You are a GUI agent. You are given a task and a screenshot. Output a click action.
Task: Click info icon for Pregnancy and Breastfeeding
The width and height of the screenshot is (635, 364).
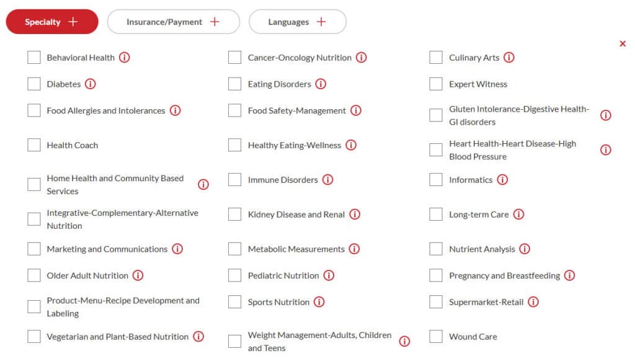point(570,276)
